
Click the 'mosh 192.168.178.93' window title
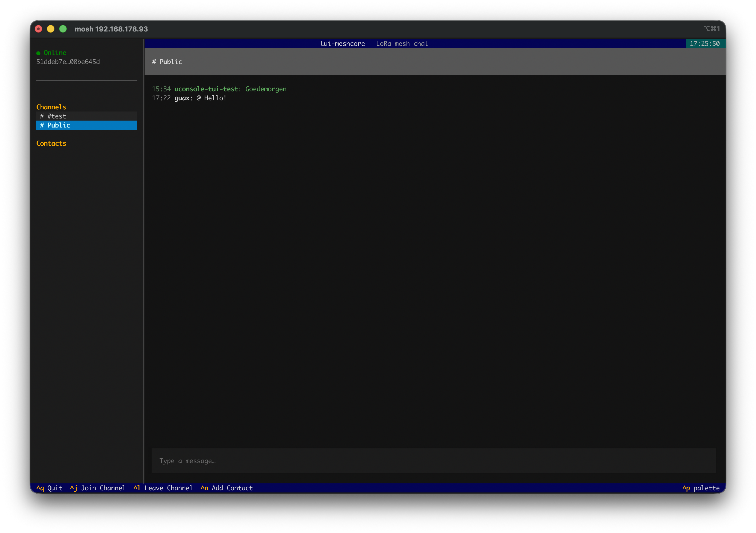click(x=111, y=29)
